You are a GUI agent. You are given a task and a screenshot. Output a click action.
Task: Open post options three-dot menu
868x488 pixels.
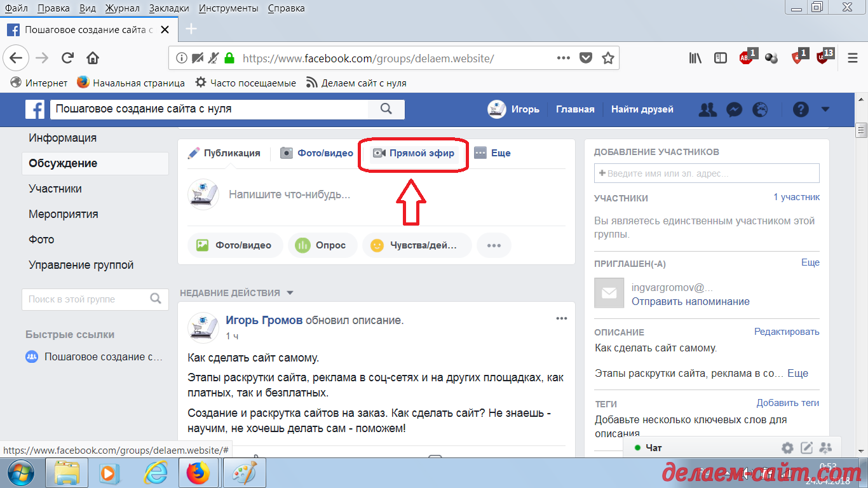coord(561,319)
